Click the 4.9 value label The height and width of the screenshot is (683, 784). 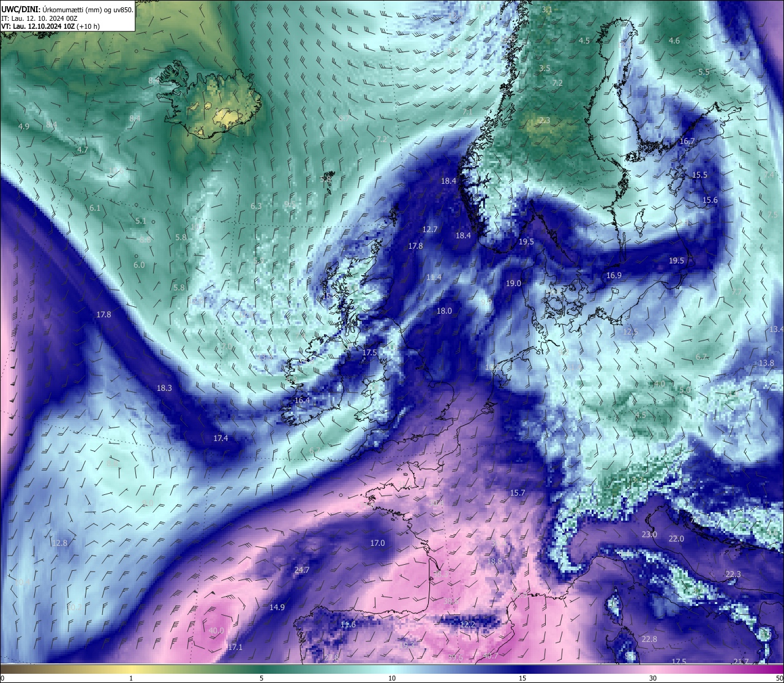tap(24, 126)
